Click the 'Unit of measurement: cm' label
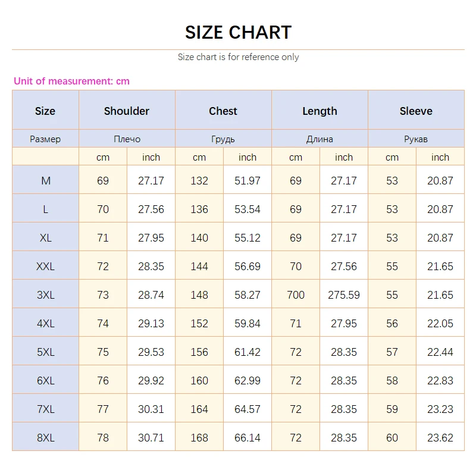The width and height of the screenshot is (476, 476). (71, 81)
